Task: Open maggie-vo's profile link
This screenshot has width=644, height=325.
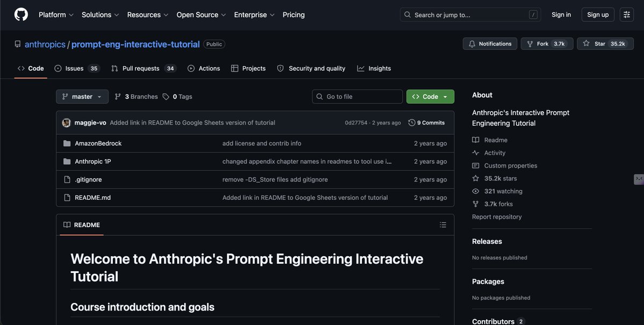Action: 90,123
